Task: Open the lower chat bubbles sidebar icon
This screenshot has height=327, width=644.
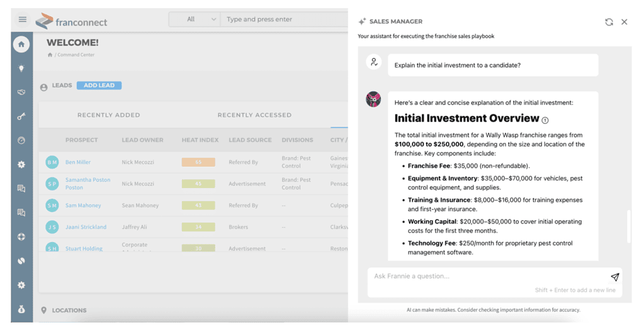Action: pyautogui.click(x=21, y=213)
